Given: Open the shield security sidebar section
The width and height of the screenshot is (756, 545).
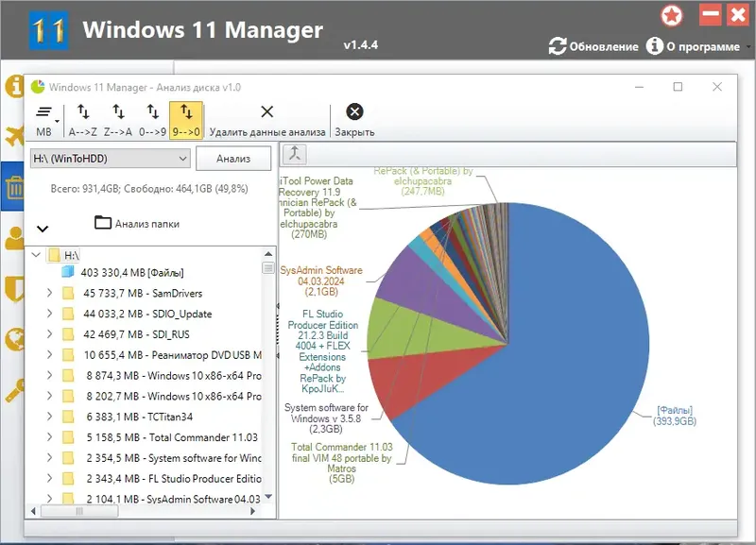Looking at the screenshot, I should (15, 288).
